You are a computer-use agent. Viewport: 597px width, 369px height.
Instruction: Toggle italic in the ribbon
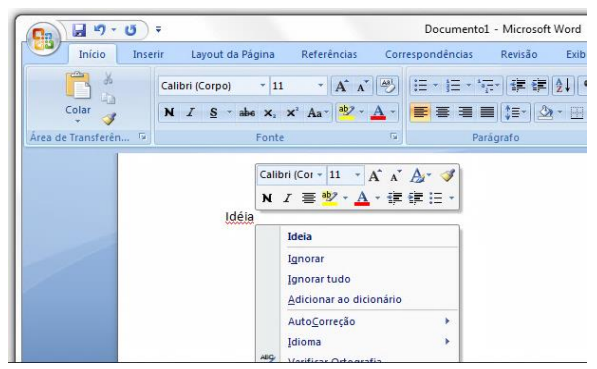pyautogui.click(x=191, y=112)
